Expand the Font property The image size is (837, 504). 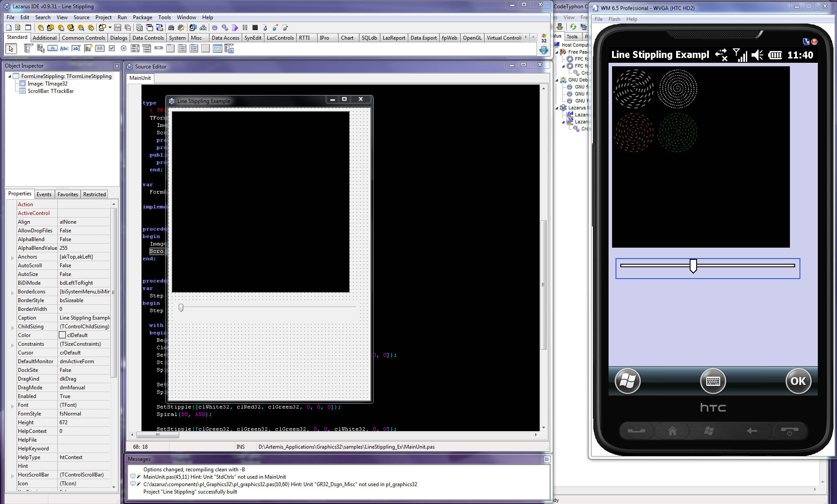tap(12, 406)
